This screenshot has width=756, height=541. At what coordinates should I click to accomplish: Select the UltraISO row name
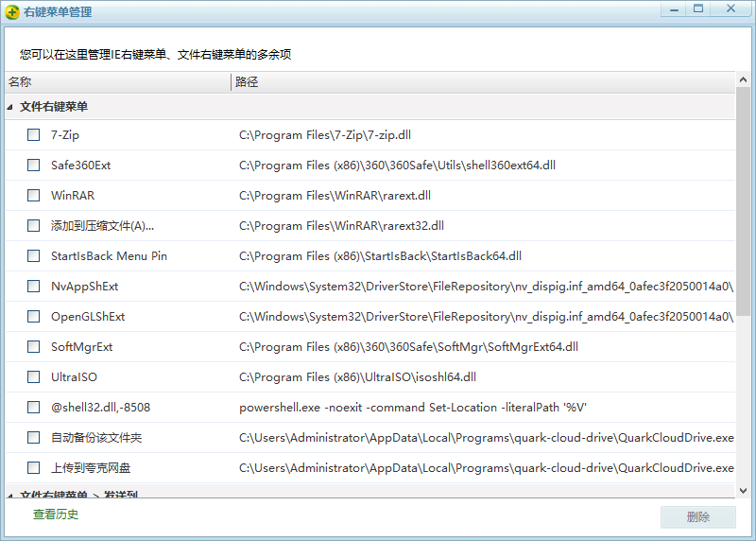75,377
